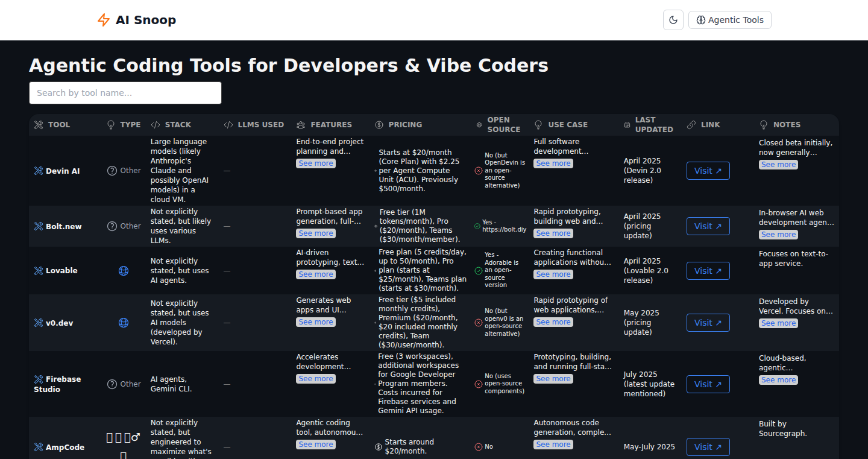Viewport: 868px width, 459px height.
Task: Click the green check open source icon for Bolt.new
Action: (x=477, y=226)
